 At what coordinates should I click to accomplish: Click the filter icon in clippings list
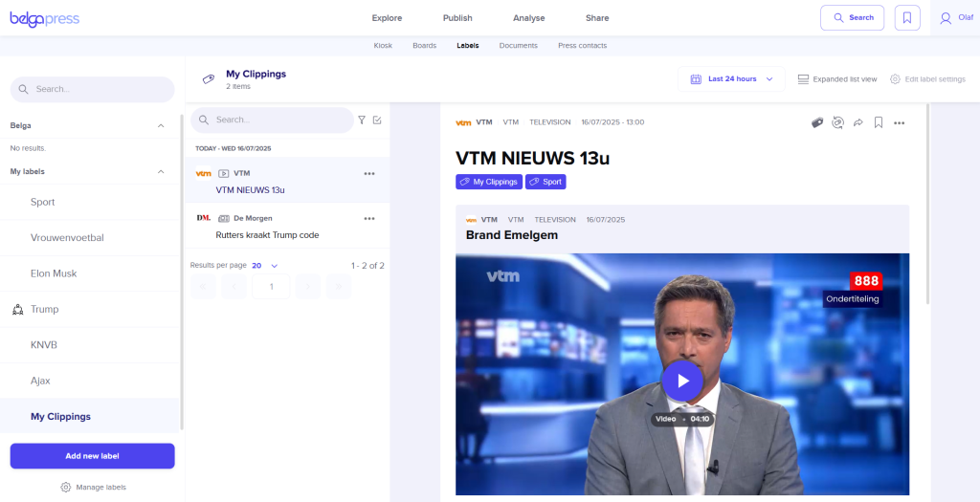pos(361,120)
